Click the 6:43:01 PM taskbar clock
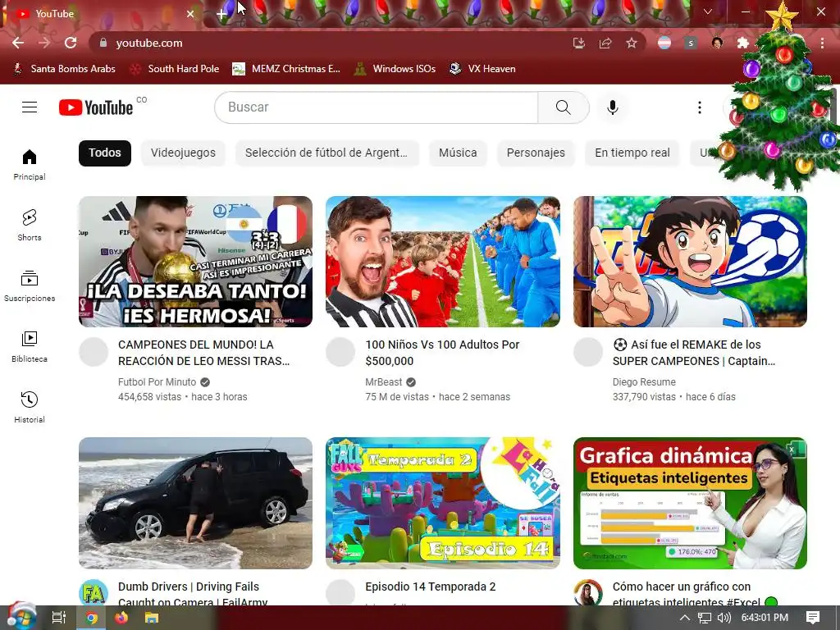The height and width of the screenshot is (630, 840). click(765, 618)
